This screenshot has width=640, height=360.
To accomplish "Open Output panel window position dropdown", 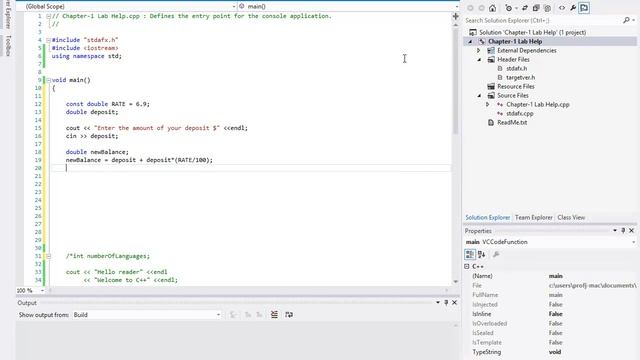I will pyautogui.click(x=438, y=302).
